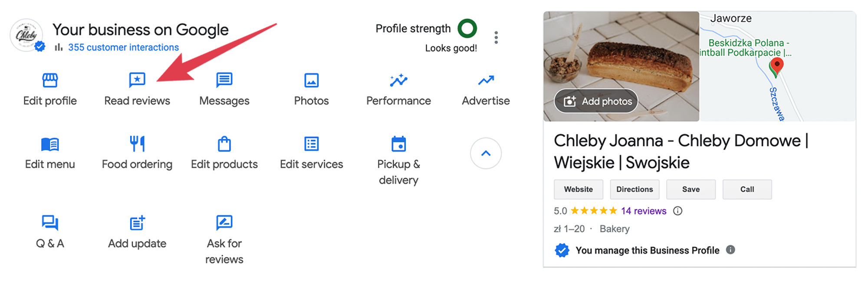
Task: Click the Add photos button on bread thumbnail
Action: (597, 101)
